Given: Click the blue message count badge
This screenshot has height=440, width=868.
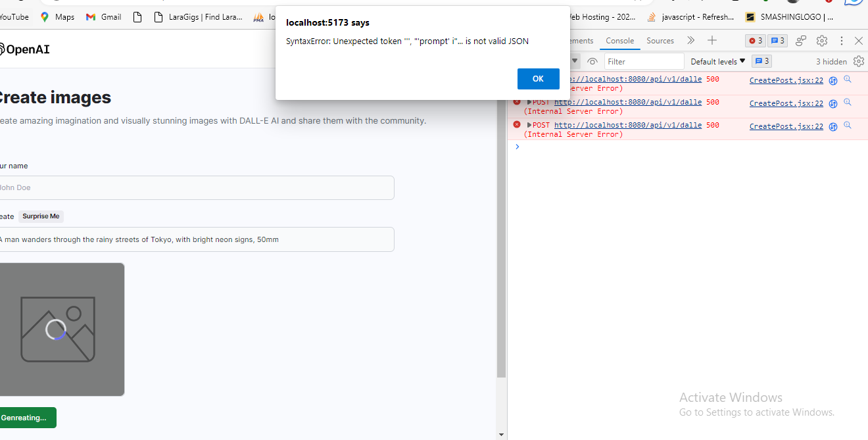Looking at the screenshot, I should click(x=777, y=40).
